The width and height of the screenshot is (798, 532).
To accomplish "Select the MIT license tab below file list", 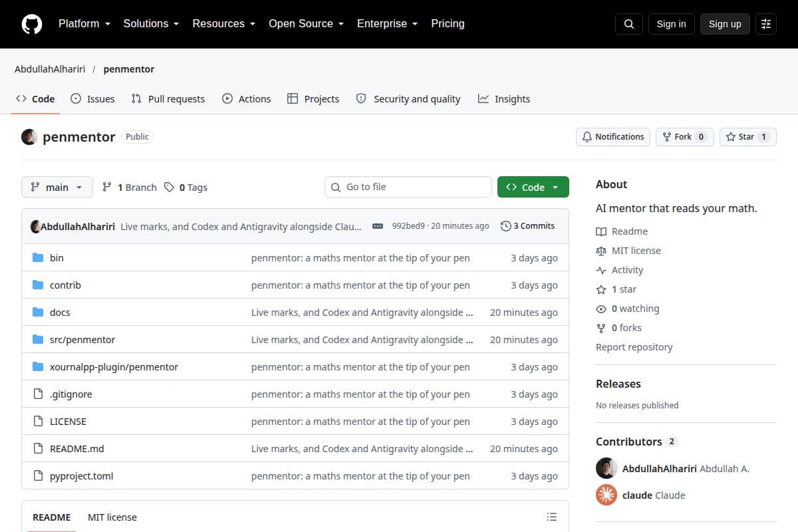I will [x=112, y=517].
